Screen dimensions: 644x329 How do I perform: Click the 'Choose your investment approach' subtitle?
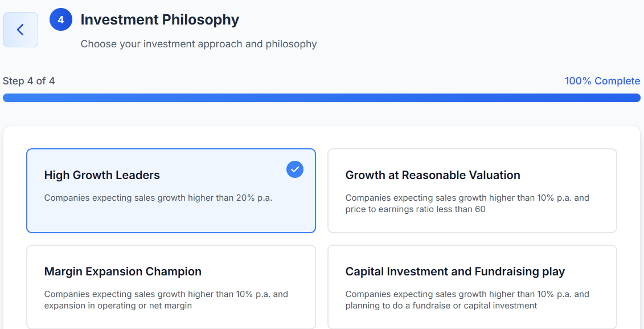click(199, 44)
